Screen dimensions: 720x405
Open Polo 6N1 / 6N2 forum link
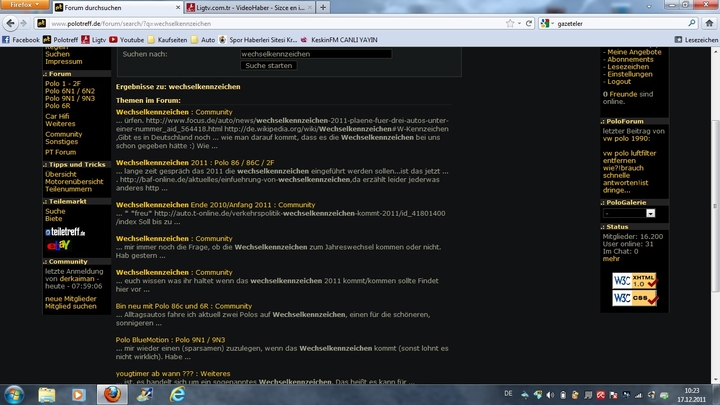pos(70,91)
